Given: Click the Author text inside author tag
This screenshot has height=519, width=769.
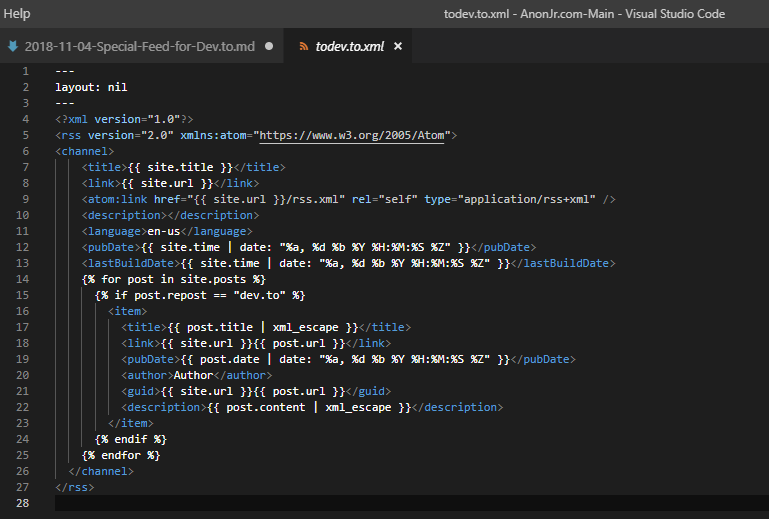Looking at the screenshot, I should pos(195,375).
